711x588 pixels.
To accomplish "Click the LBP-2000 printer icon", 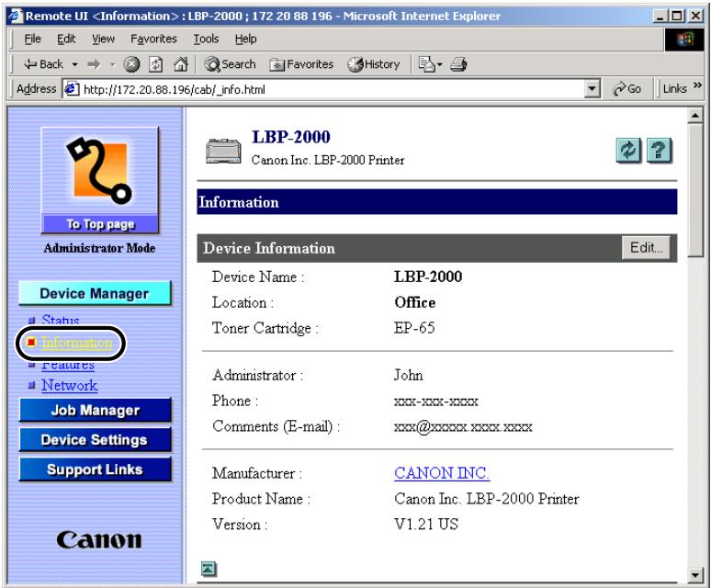I will pyautogui.click(x=223, y=151).
